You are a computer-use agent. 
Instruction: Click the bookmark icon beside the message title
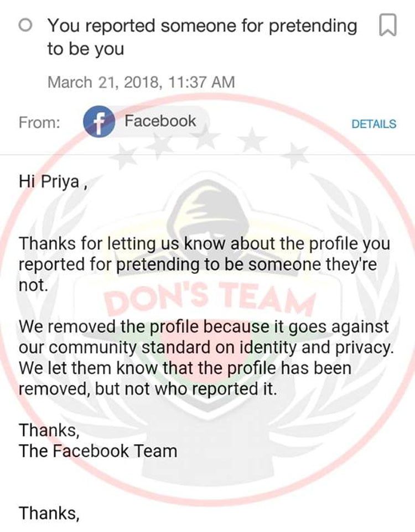pyautogui.click(x=388, y=25)
